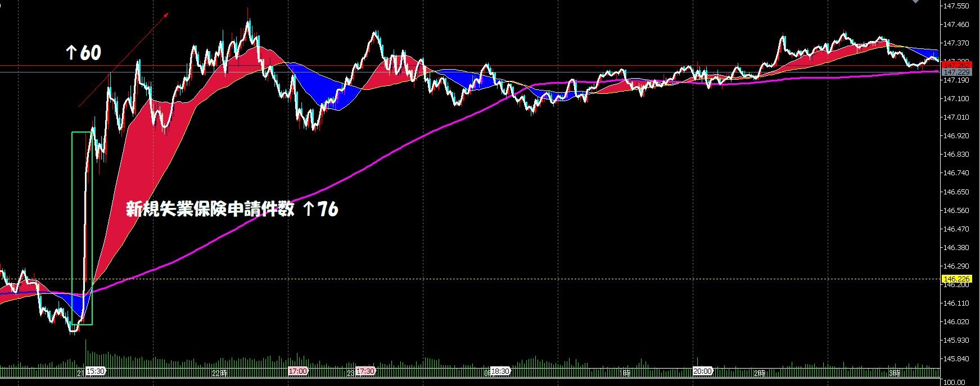Click the 145.840 price scale label

tap(956, 359)
